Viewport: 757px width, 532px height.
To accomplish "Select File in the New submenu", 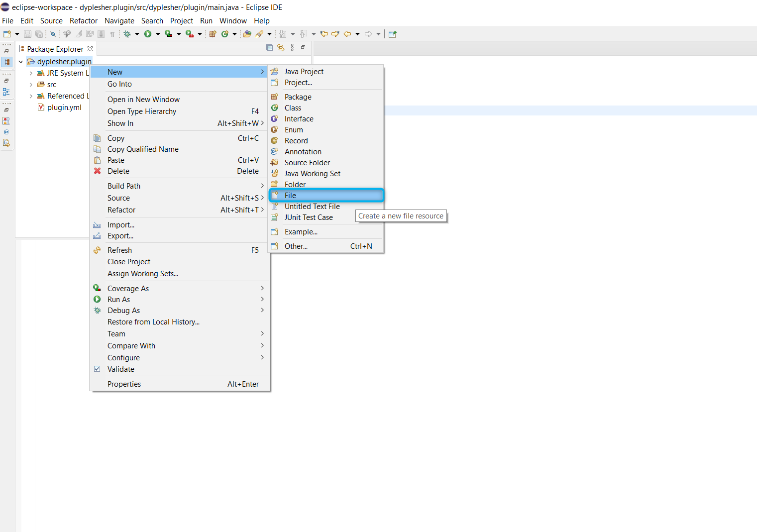I will (x=326, y=196).
